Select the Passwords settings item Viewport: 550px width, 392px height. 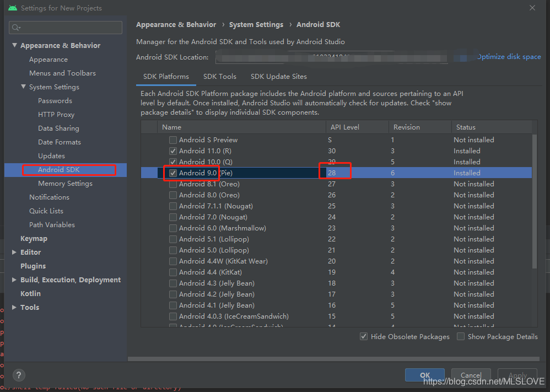pyautogui.click(x=55, y=101)
